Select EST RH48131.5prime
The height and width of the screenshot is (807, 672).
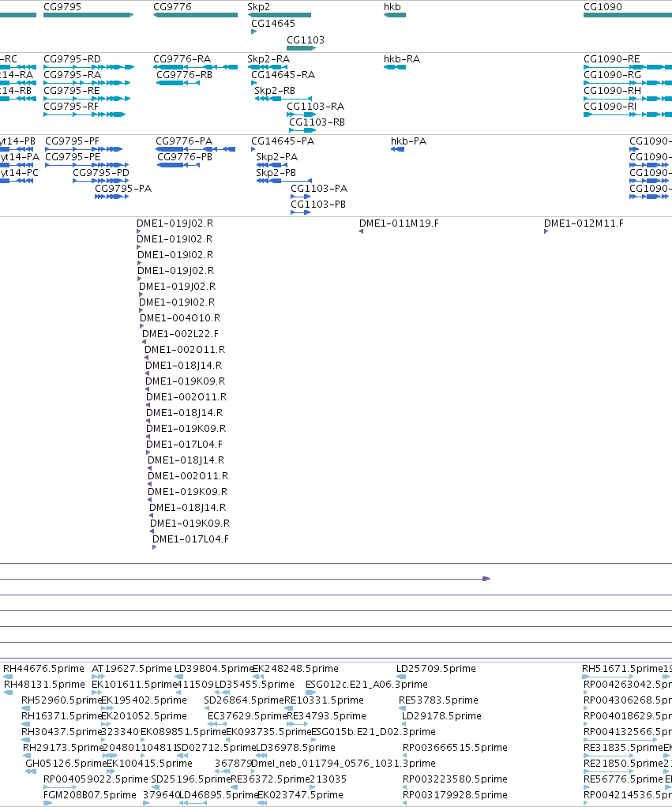coord(44,685)
